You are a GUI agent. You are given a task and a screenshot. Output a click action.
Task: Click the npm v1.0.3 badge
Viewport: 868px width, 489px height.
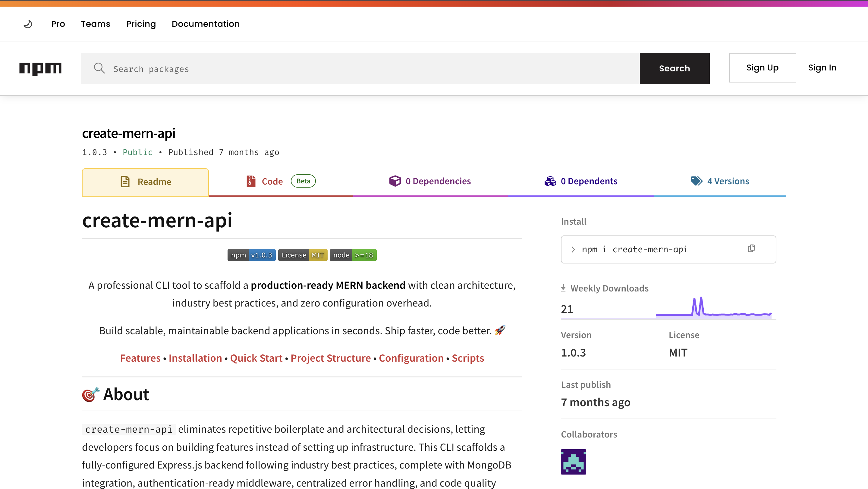(251, 255)
